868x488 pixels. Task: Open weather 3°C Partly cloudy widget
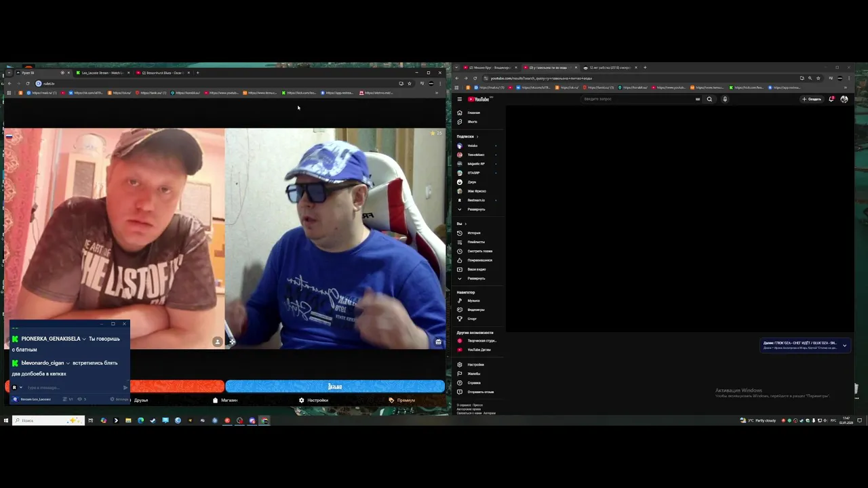(758, 420)
